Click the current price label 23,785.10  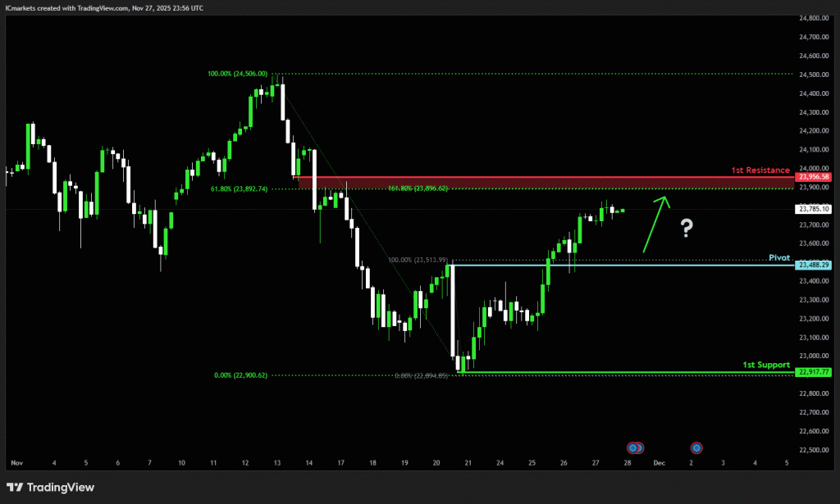click(x=814, y=209)
